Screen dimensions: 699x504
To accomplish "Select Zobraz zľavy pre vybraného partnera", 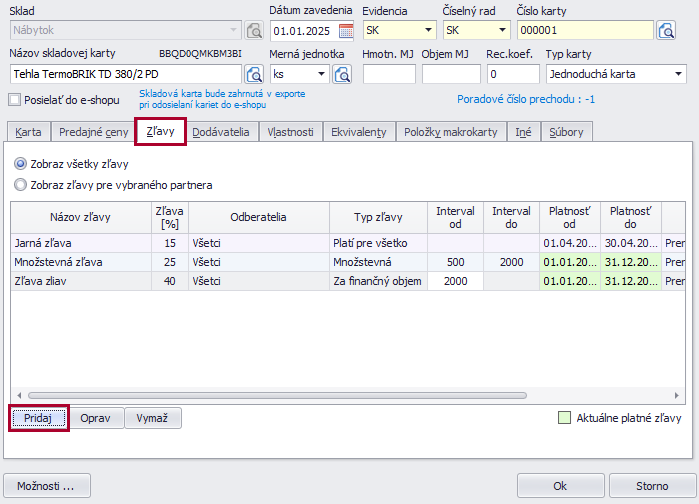I will pyautogui.click(x=20, y=185).
